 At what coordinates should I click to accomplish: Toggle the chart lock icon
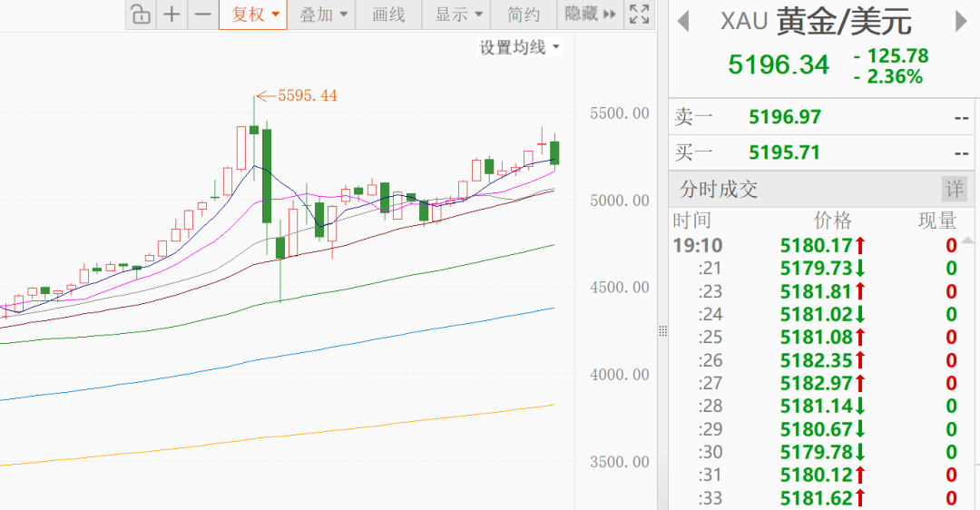tap(140, 15)
